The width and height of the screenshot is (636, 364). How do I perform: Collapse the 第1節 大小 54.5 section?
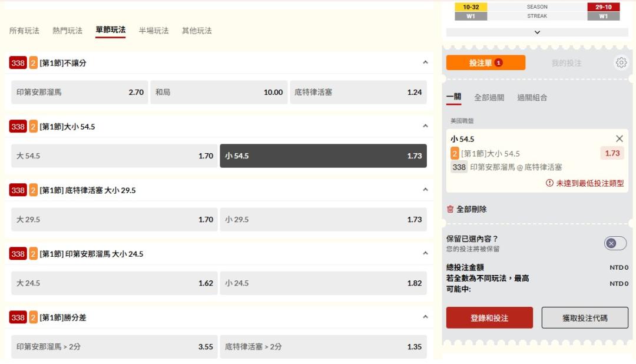tap(425, 126)
